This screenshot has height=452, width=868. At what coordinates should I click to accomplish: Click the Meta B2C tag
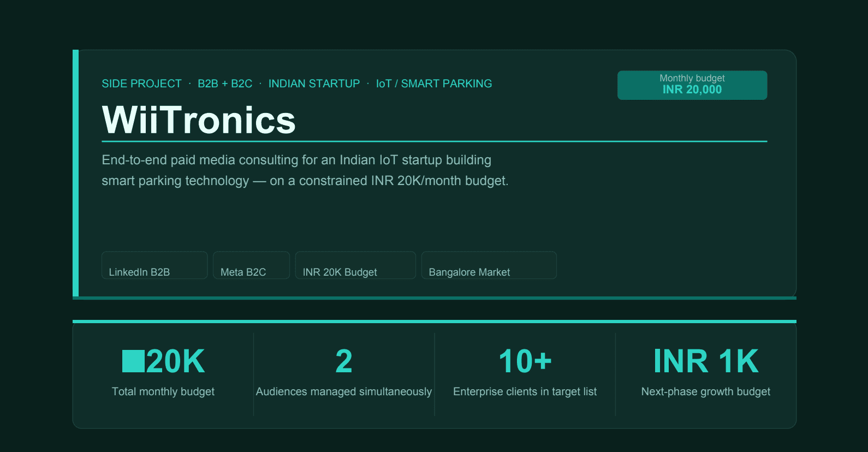point(251,265)
